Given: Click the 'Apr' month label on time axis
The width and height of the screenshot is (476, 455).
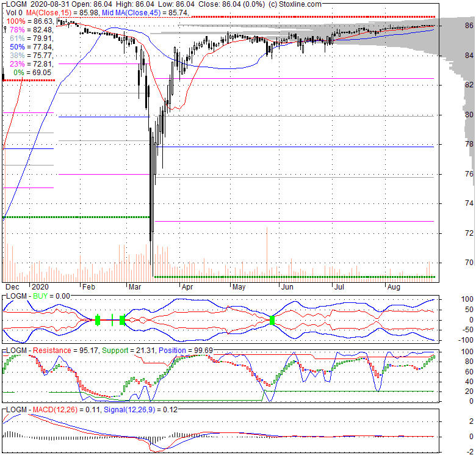Looking at the screenshot, I should pos(187,287).
